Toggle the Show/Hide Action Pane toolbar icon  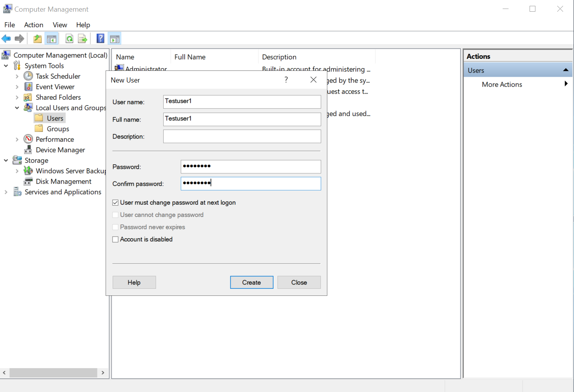pyautogui.click(x=115, y=39)
